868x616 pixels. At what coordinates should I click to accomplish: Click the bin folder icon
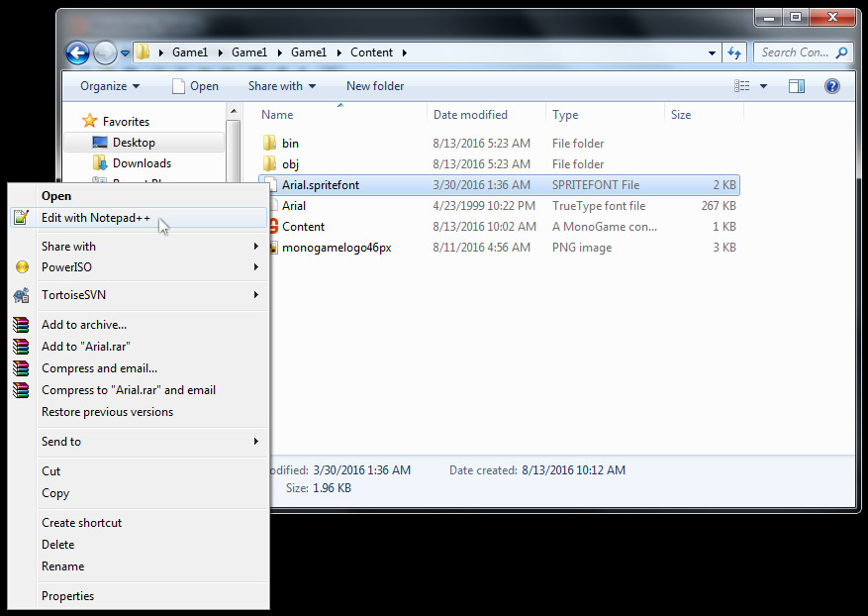(270, 144)
